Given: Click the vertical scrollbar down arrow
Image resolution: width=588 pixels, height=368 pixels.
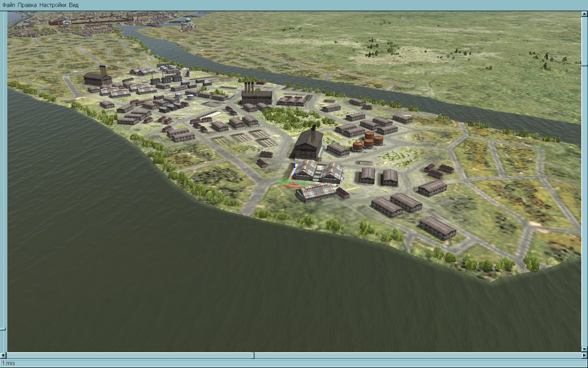Looking at the screenshot, I should pos(584,349).
